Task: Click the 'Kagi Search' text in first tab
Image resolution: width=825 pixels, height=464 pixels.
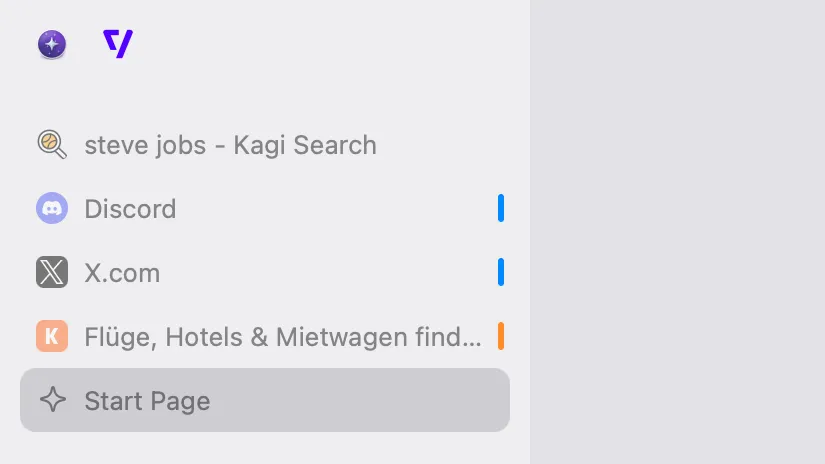Action: tap(305, 145)
